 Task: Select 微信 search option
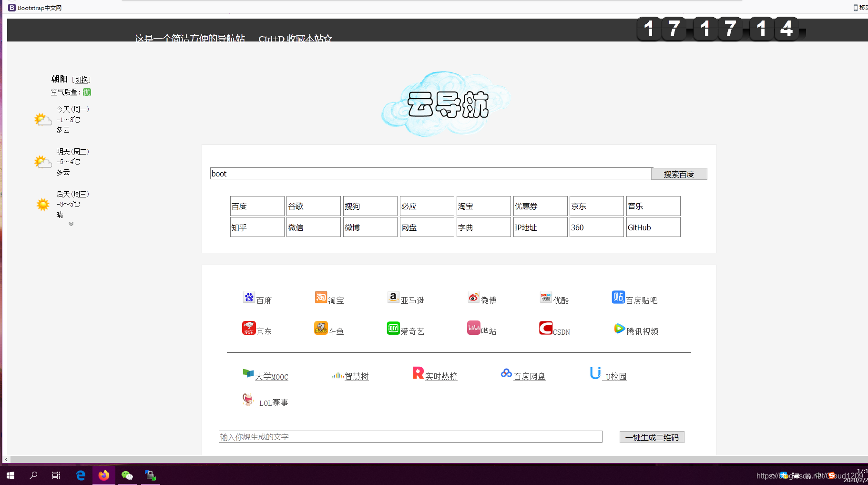point(314,227)
